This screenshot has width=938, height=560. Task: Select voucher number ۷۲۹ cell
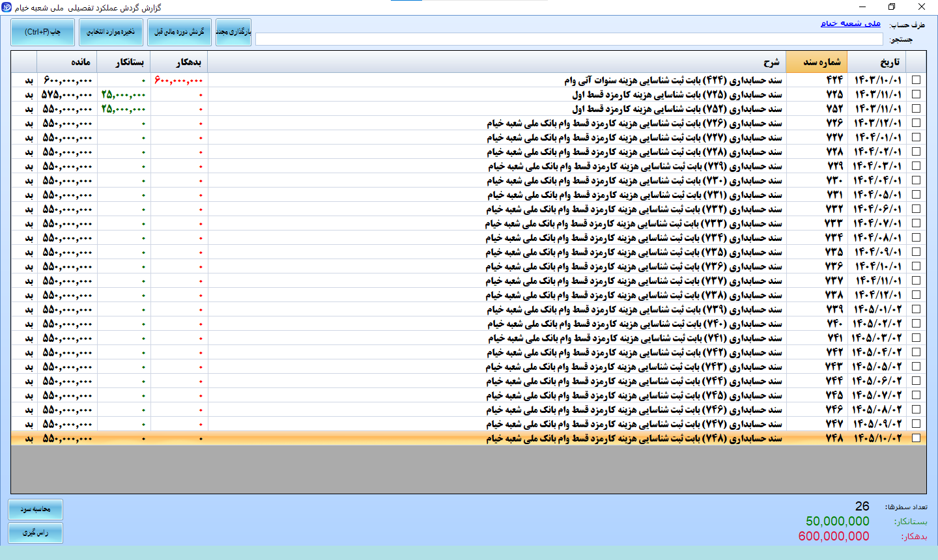817,166
